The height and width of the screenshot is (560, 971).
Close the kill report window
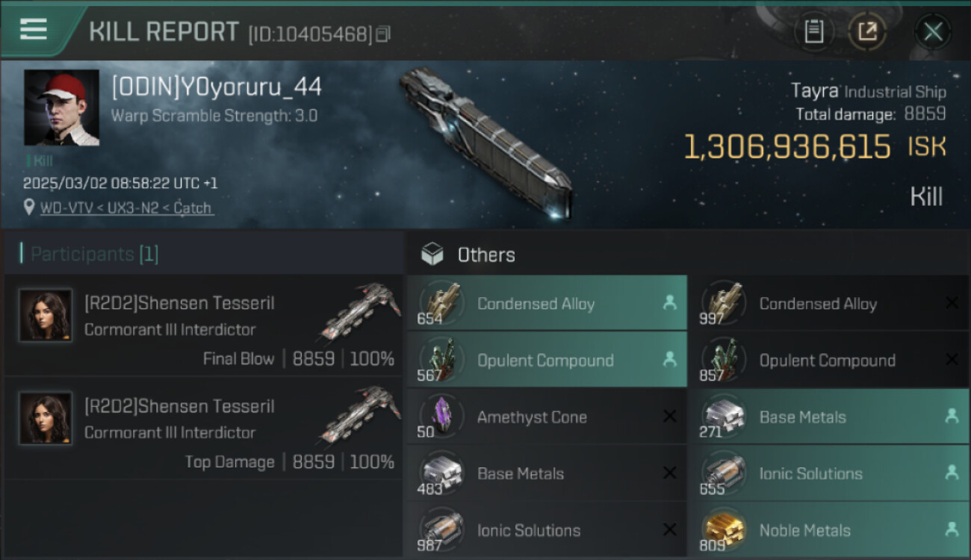click(932, 32)
